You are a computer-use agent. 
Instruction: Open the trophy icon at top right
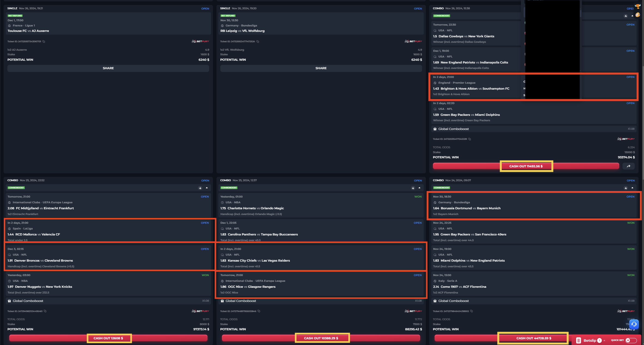coord(638,6)
